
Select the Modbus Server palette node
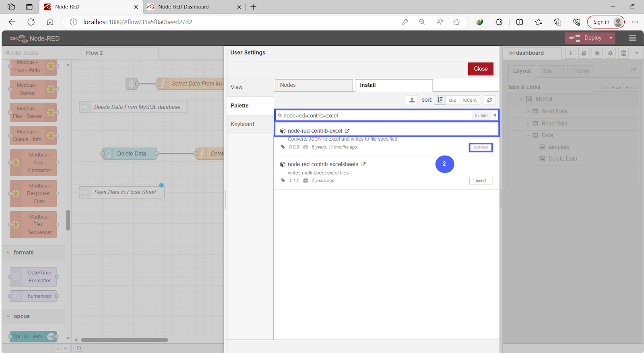(33, 89)
